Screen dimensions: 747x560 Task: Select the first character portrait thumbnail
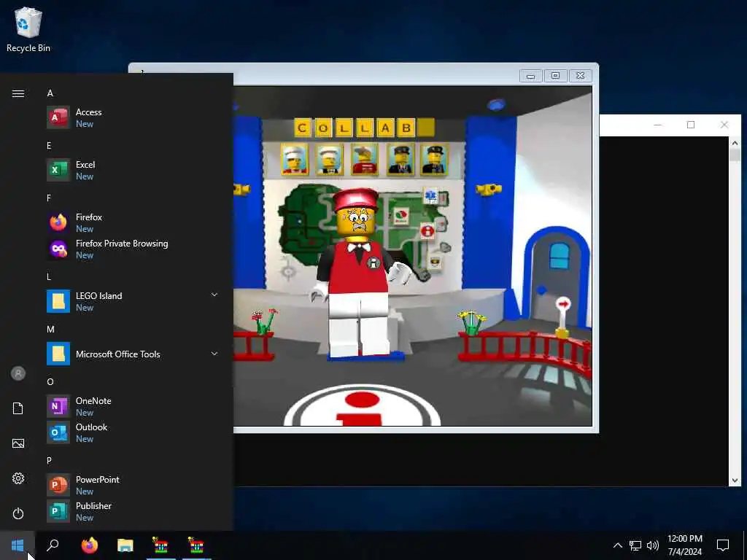[x=295, y=160]
